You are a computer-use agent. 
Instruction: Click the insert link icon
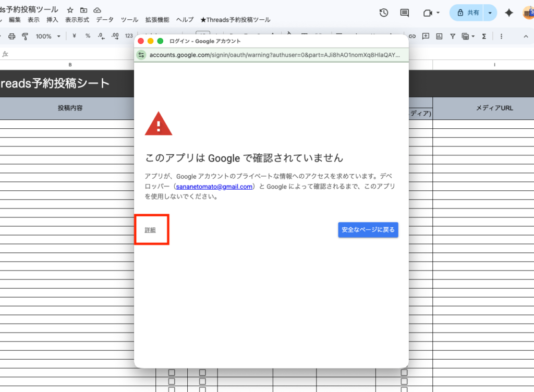[412, 36]
